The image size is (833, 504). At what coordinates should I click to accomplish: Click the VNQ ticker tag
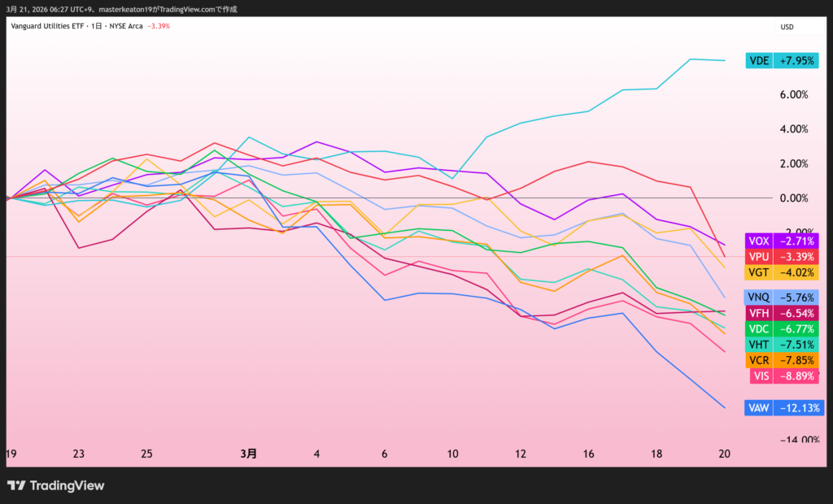[x=758, y=298]
